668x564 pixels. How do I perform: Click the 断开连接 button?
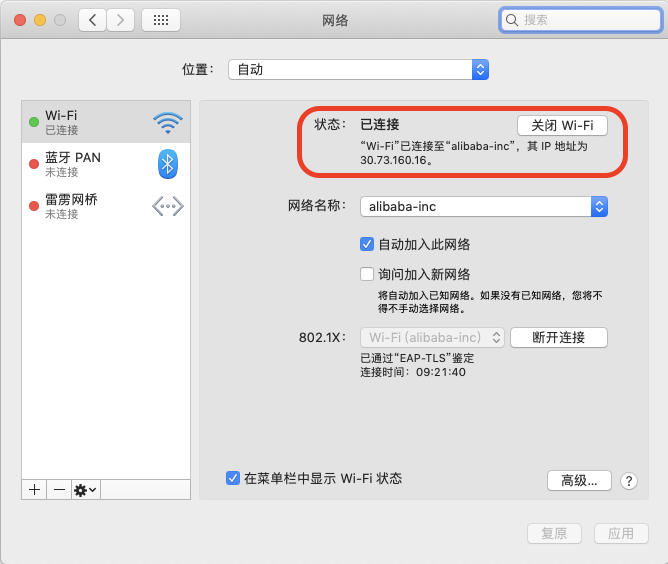click(559, 337)
